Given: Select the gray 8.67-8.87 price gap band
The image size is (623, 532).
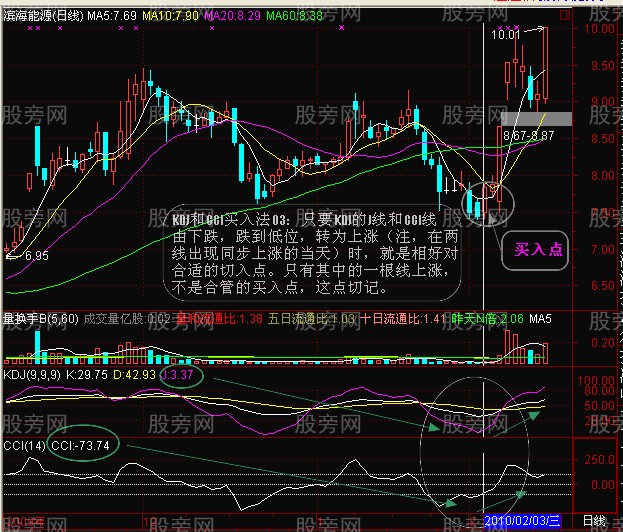Looking at the screenshot, I should [x=536, y=119].
